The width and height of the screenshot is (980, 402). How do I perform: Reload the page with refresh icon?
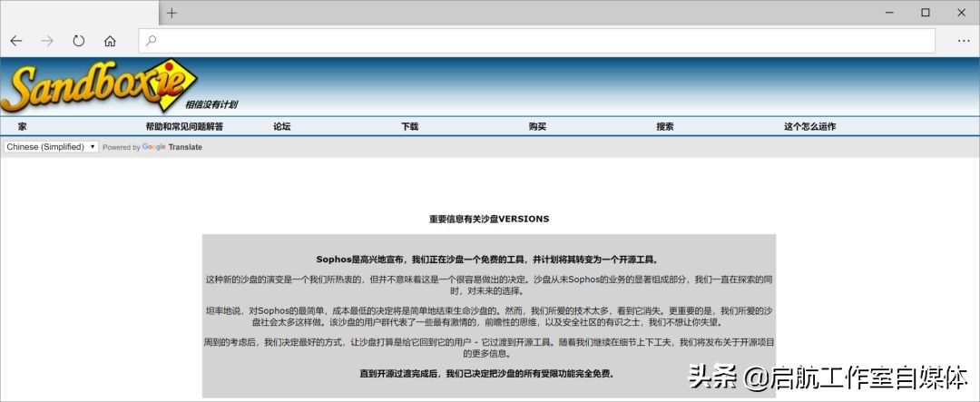tap(78, 41)
